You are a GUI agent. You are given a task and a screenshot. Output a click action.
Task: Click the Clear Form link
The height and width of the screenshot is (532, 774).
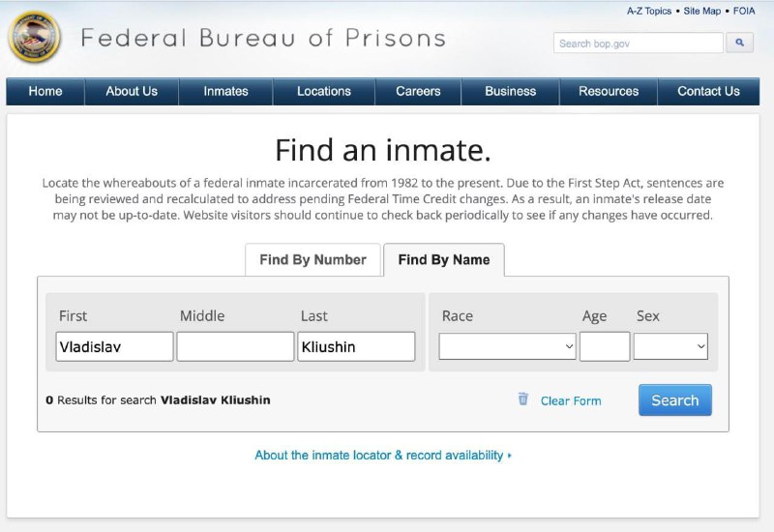point(571,400)
